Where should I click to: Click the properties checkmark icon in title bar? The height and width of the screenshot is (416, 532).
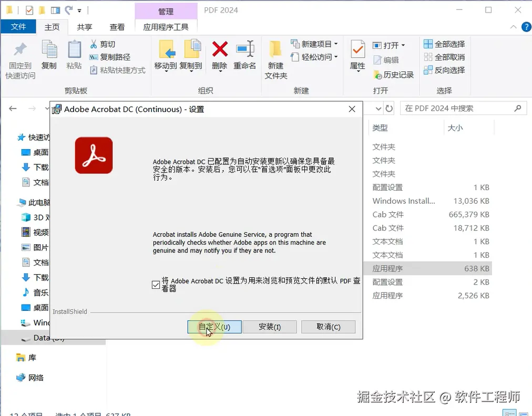(29, 11)
